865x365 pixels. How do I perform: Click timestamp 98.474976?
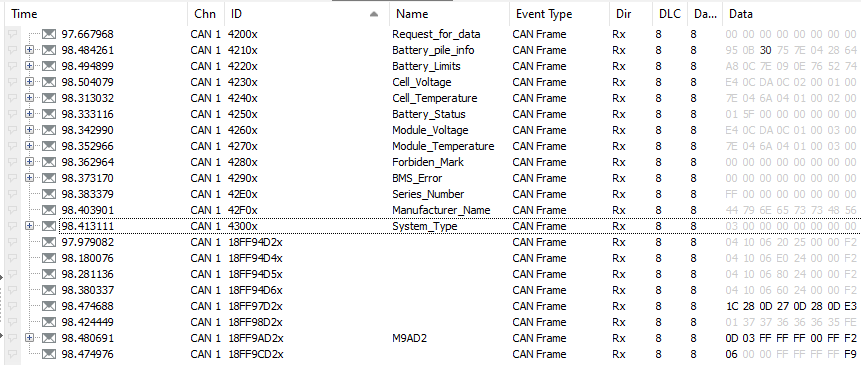click(x=88, y=354)
